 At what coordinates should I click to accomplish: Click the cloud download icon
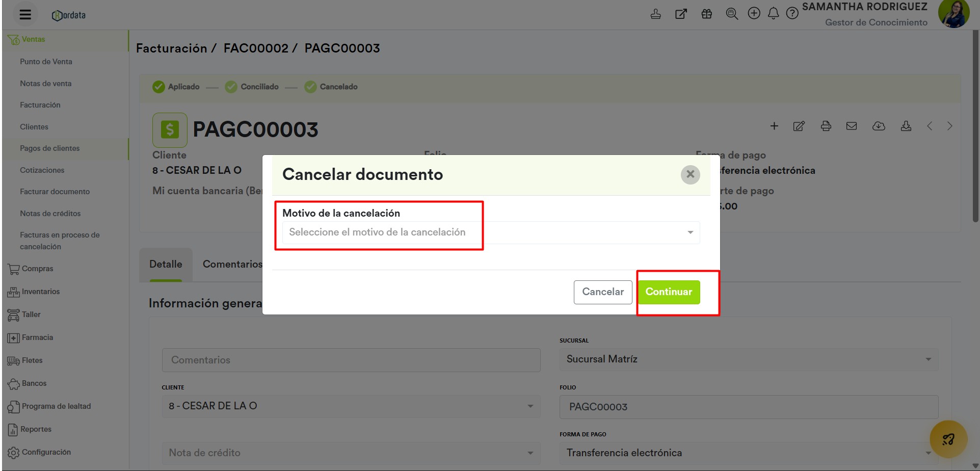tap(879, 126)
